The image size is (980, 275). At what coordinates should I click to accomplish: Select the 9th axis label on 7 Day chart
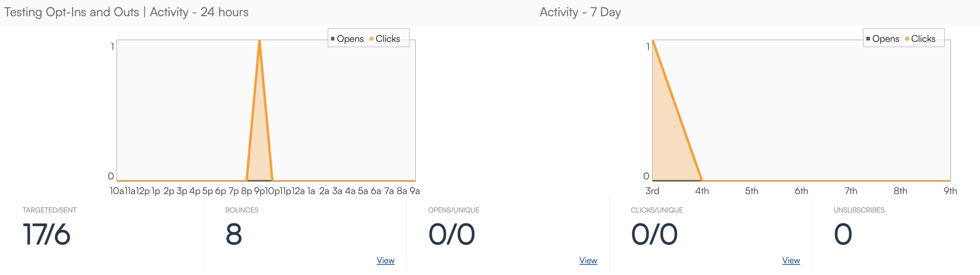point(949,191)
